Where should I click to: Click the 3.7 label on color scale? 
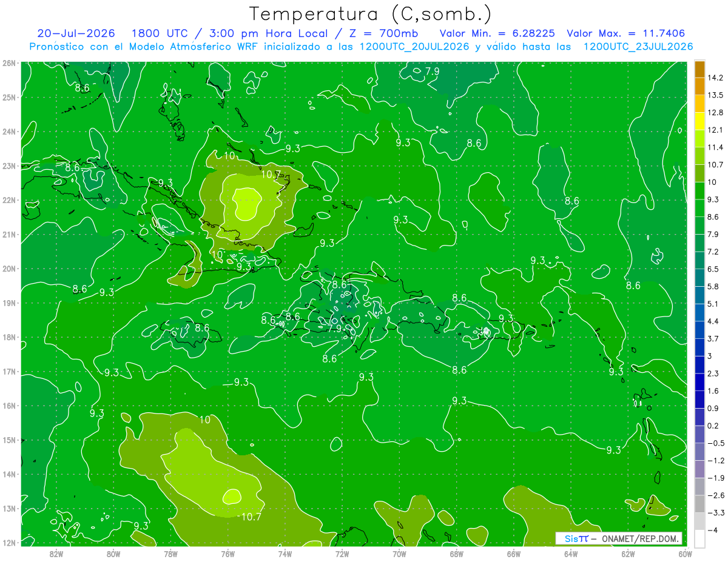713,338
